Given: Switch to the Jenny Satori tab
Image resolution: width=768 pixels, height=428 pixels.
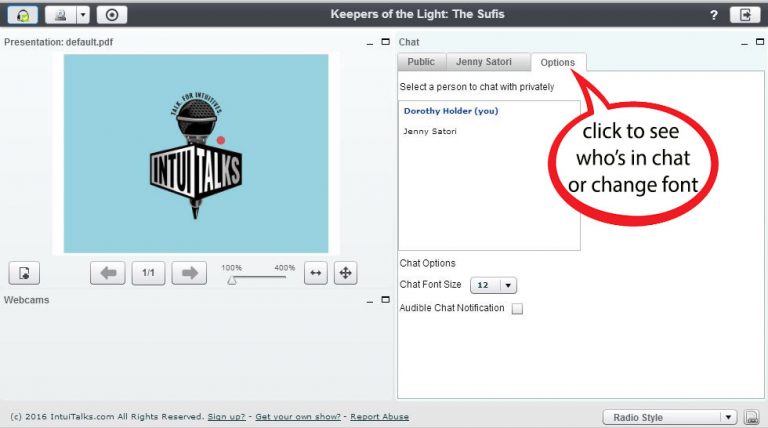Looking at the screenshot, I should (x=484, y=62).
